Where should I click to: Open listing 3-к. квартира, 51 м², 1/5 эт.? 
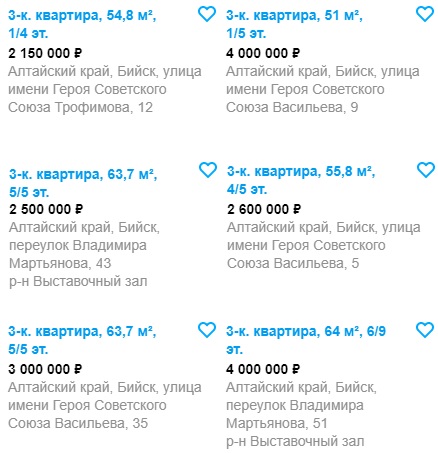click(x=294, y=24)
